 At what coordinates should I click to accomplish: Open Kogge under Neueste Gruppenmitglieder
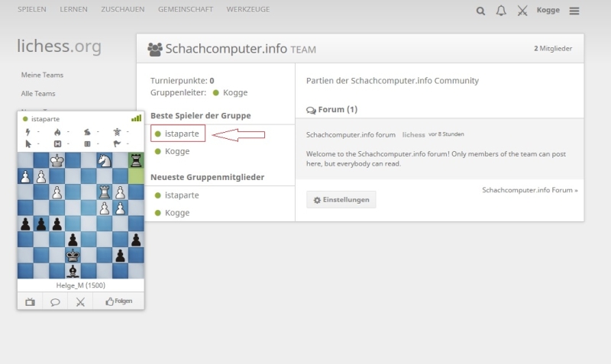177,213
